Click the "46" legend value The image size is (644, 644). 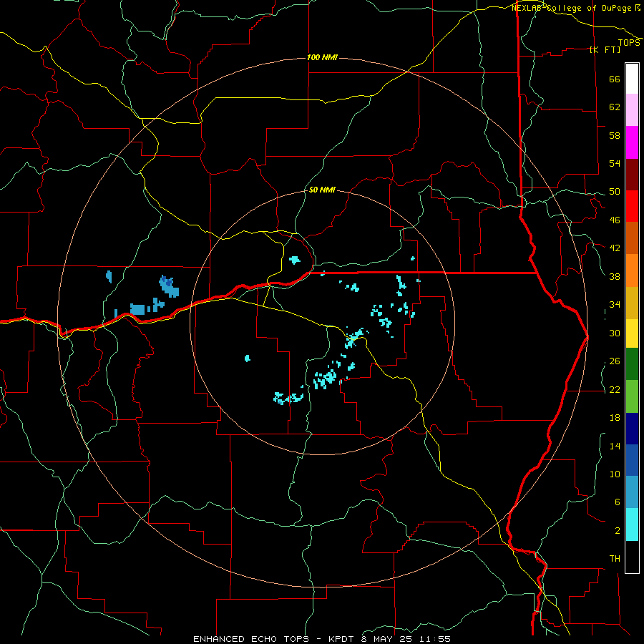[615, 220]
